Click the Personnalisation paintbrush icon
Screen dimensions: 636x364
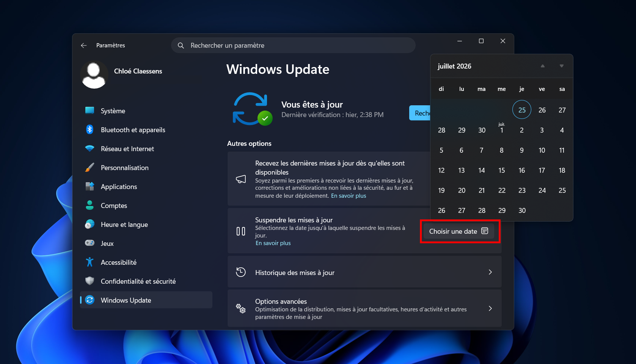click(x=90, y=167)
